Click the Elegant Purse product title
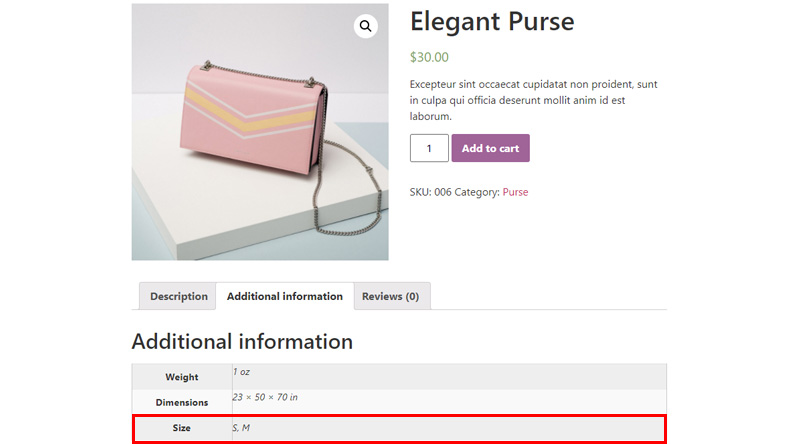Screen dimensions: 800x444 492,22
